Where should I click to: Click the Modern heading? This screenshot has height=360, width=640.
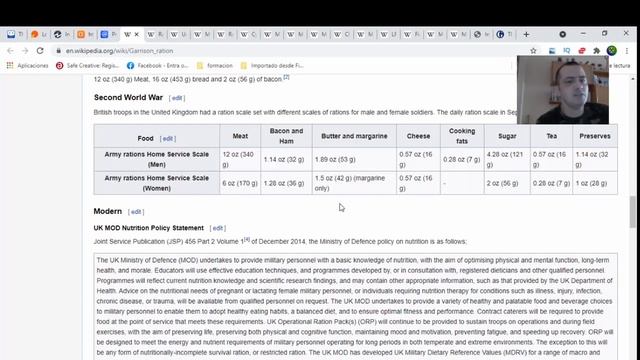tap(108, 211)
